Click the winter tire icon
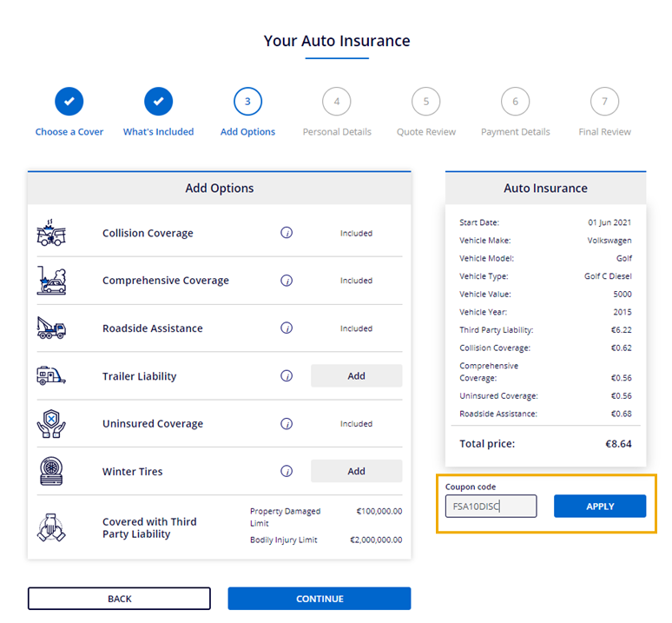 click(51, 471)
